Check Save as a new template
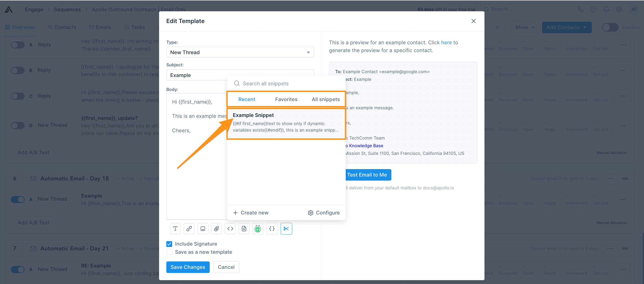The height and width of the screenshot is (284, 644). pos(169,252)
